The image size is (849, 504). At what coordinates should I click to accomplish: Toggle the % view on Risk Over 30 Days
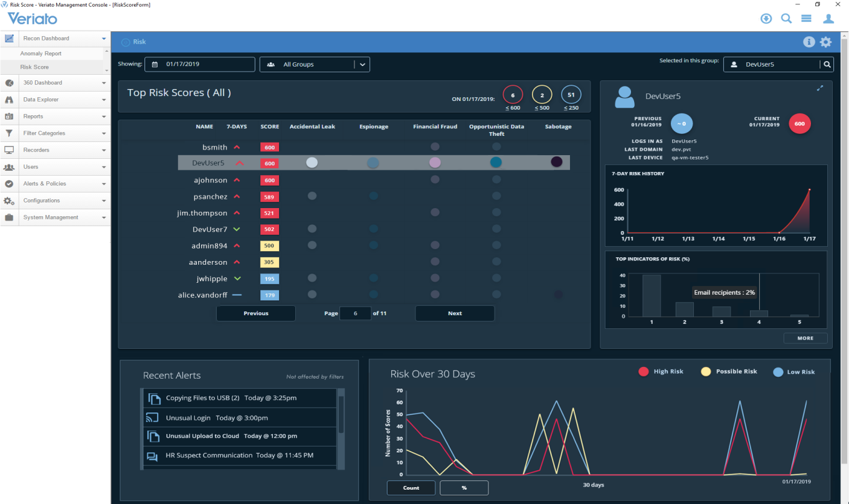(463, 488)
